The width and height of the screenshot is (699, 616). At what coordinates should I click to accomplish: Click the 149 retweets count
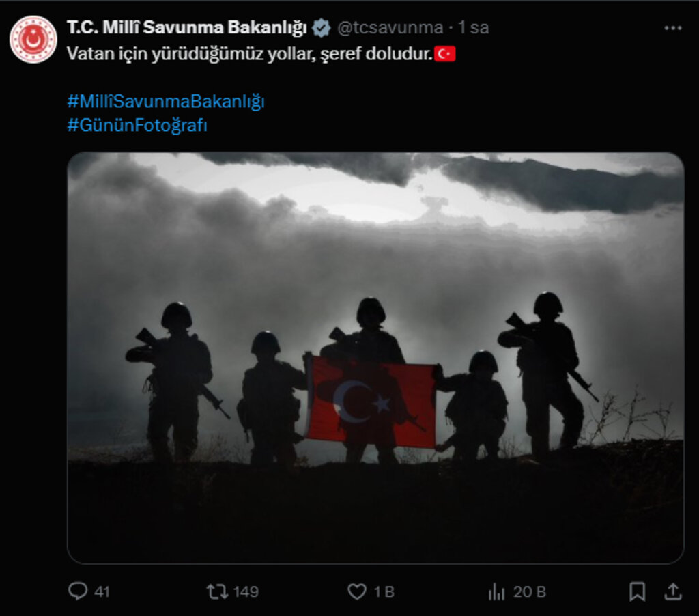tap(246, 591)
